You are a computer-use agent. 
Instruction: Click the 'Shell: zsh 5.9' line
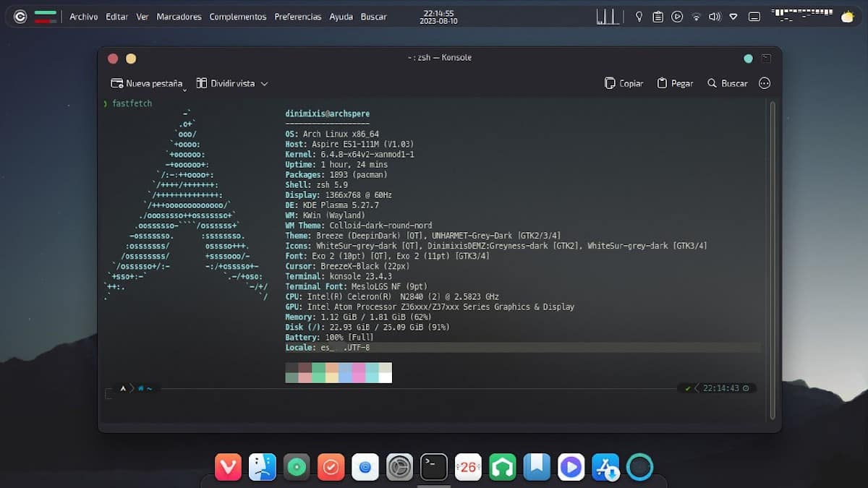(x=317, y=184)
